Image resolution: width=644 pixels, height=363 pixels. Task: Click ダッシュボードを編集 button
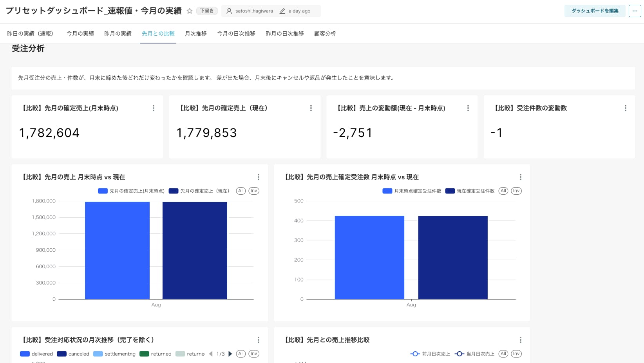click(595, 11)
